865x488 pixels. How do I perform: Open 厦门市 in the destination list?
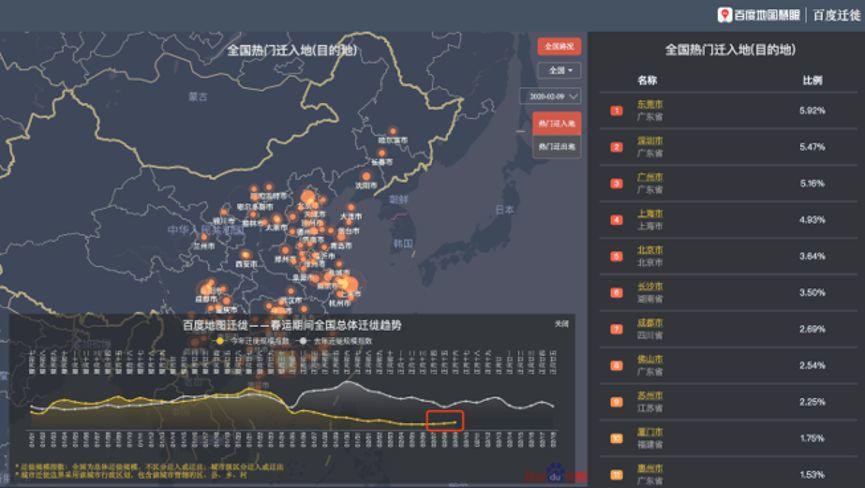[x=650, y=432]
